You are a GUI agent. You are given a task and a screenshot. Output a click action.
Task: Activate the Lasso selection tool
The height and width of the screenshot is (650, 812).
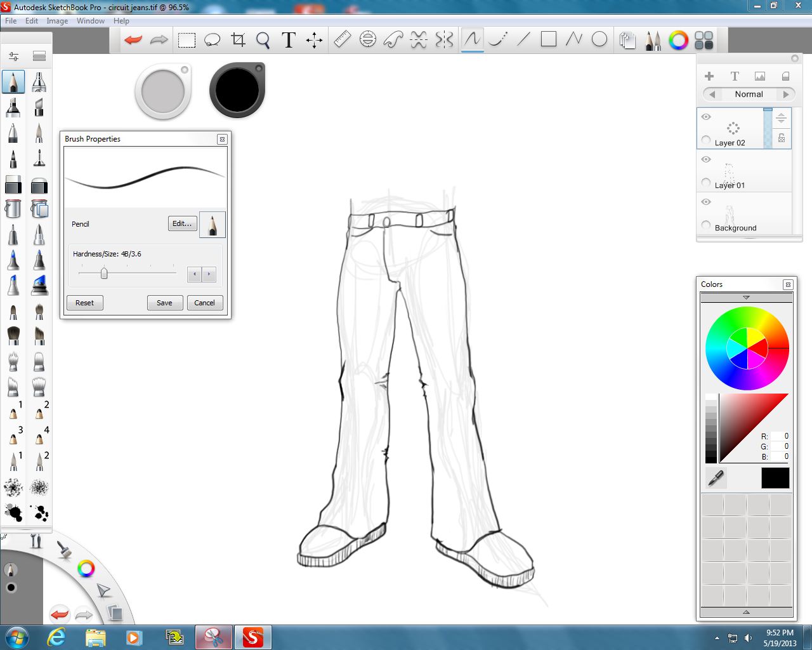pos(212,39)
